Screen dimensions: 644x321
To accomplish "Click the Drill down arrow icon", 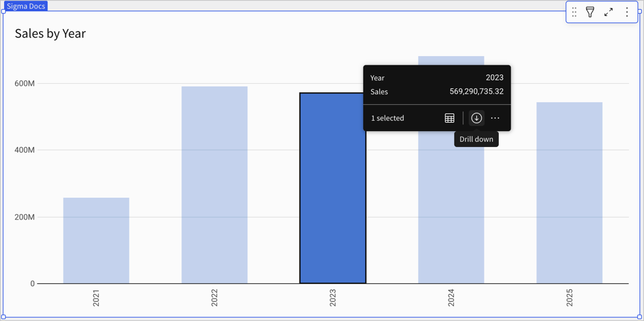I will pos(476,118).
